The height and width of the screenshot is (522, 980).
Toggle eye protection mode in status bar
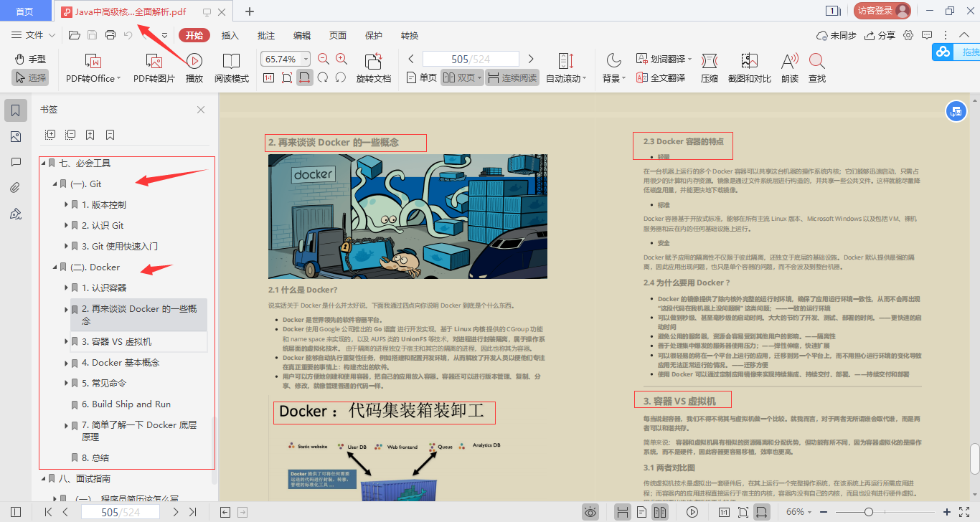click(x=590, y=512)
